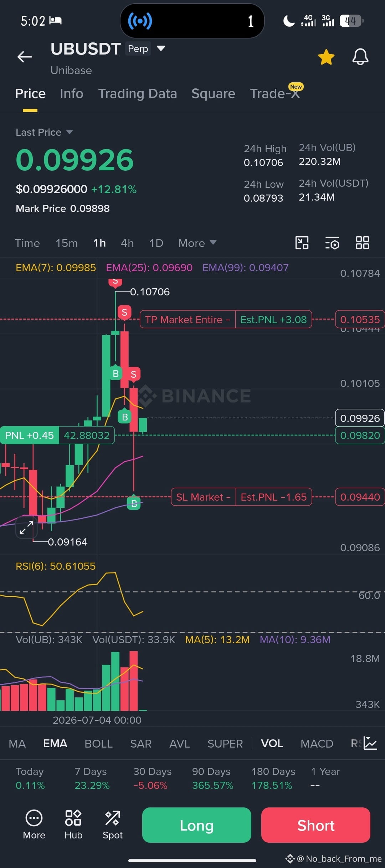Enable the MACD sub-indicator

pyautogui.click(x=317, y=744)
